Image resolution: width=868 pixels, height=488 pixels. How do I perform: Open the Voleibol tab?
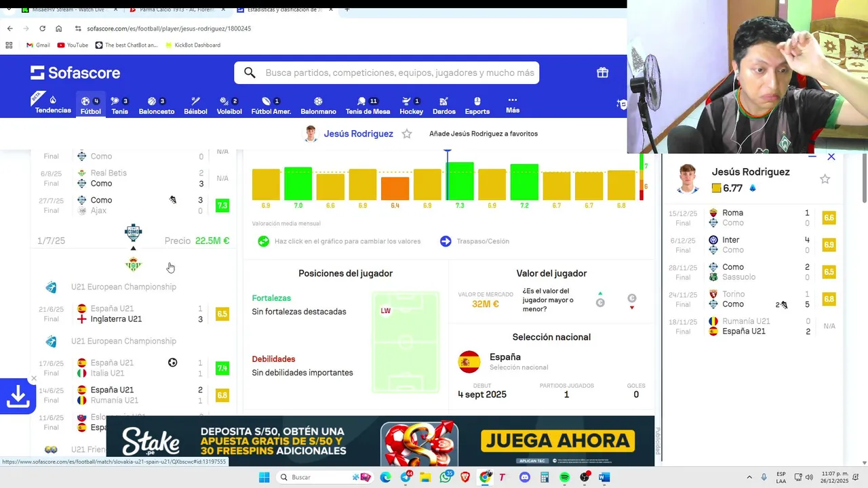(x=229, y=105)
